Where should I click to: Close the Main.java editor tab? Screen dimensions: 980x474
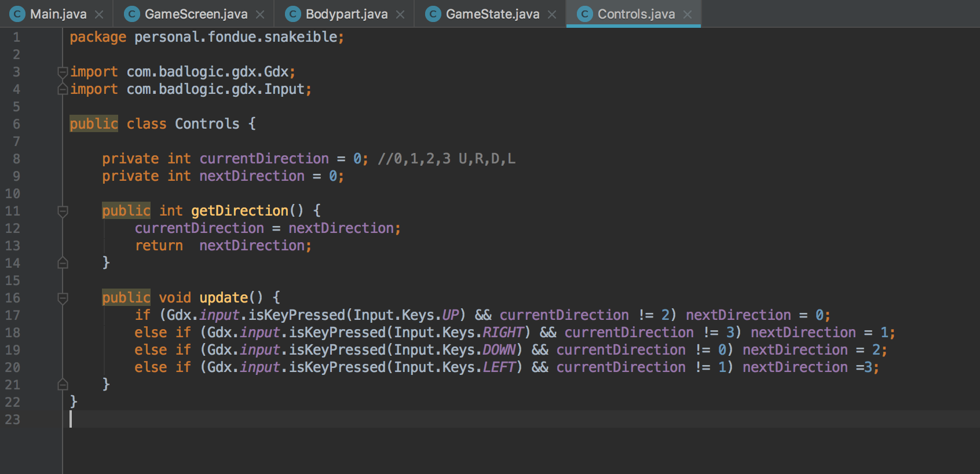click(x=99, y=14)
